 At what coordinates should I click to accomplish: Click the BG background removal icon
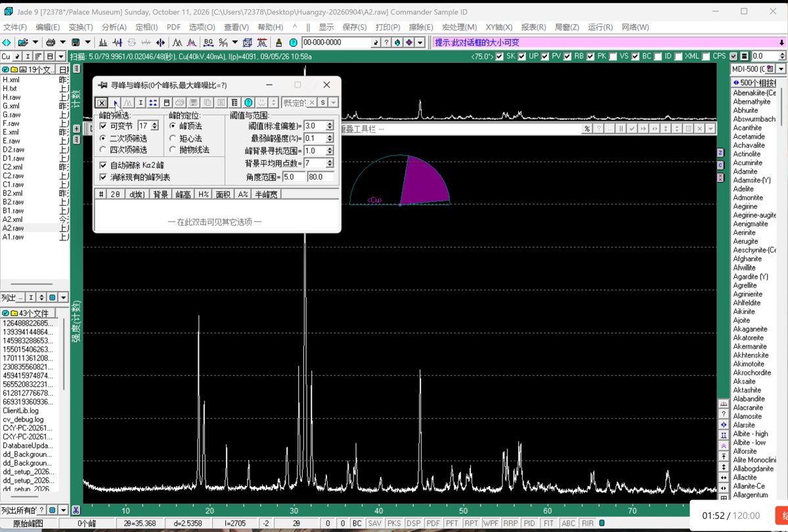click(209, 42)
